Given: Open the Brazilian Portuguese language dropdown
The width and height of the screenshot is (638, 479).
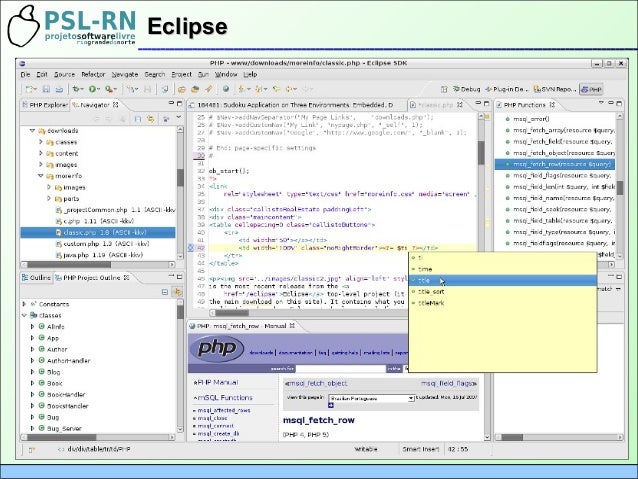Looking at the screenshot, I should pyautogui.click(x=411, y=398).
